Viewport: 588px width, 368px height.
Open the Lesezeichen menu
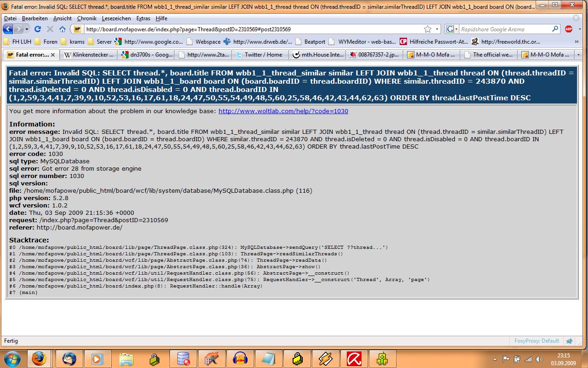[117, 18]
